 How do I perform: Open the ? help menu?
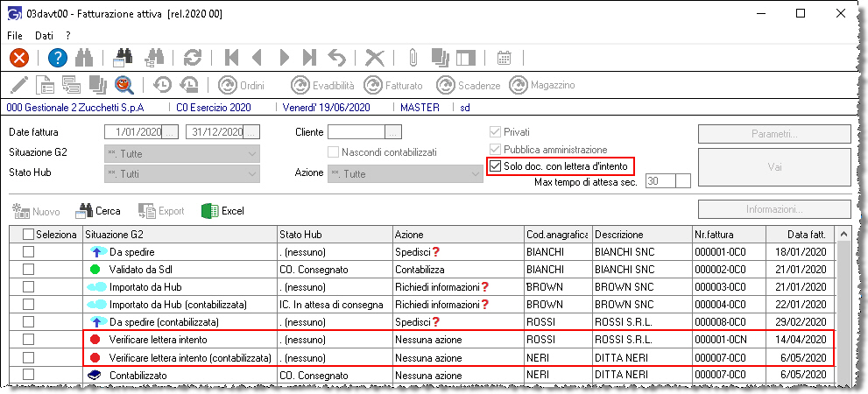tap(68, 35)
